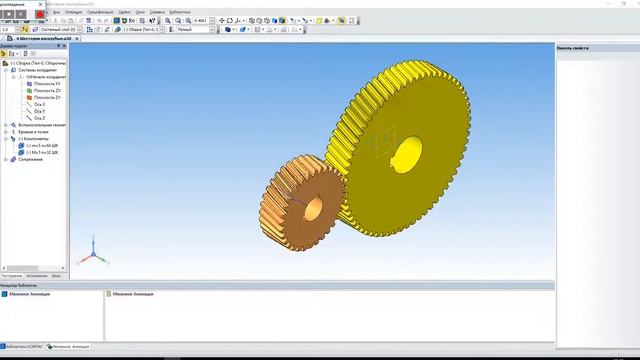Click the blue section icon on second toolbar

(242, 29)
